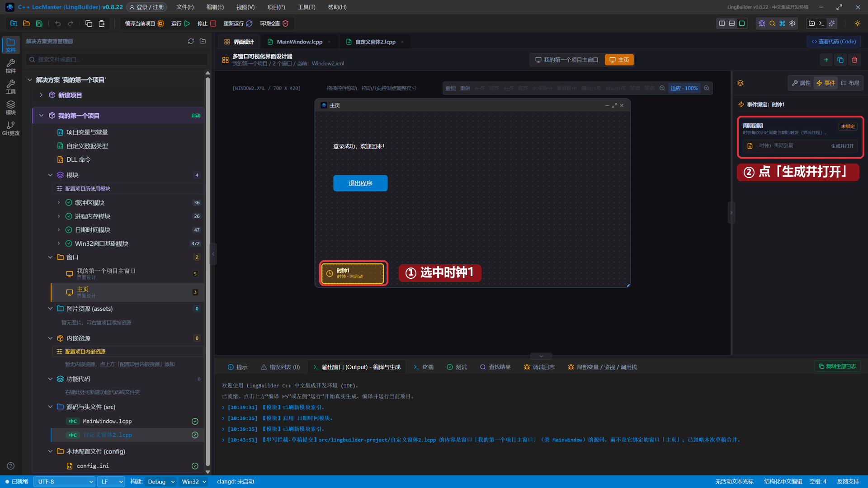The width and height of the screenshot is (868, 488).
Task: Open the command palette ⌘ icon
Action: (782, 23)
